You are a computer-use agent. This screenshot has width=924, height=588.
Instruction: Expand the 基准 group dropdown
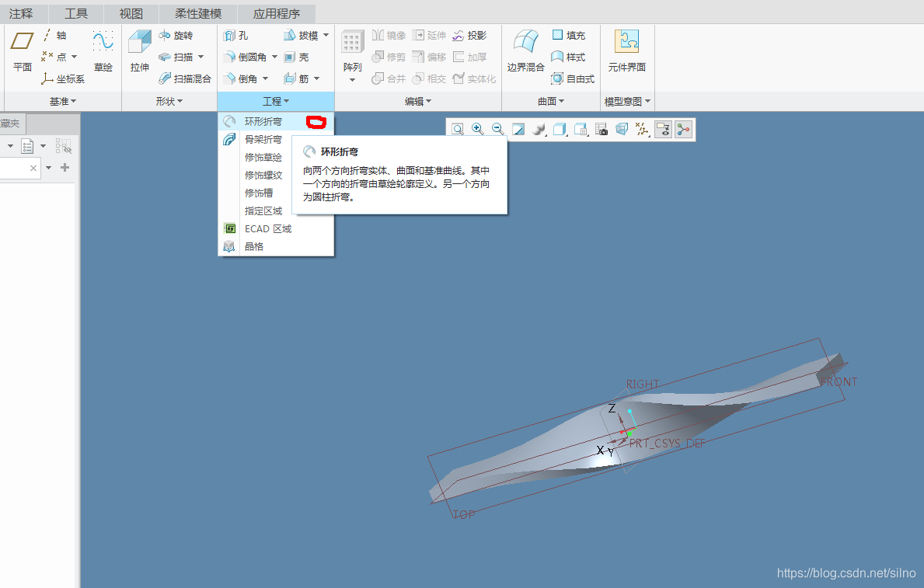coord(62,102)
